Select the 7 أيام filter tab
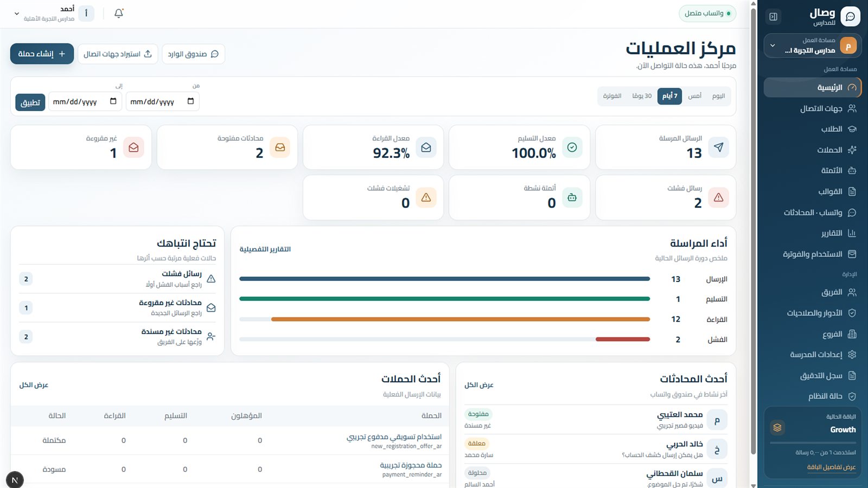The height and width of the screenshot is (488, 868). click(669, 96)
